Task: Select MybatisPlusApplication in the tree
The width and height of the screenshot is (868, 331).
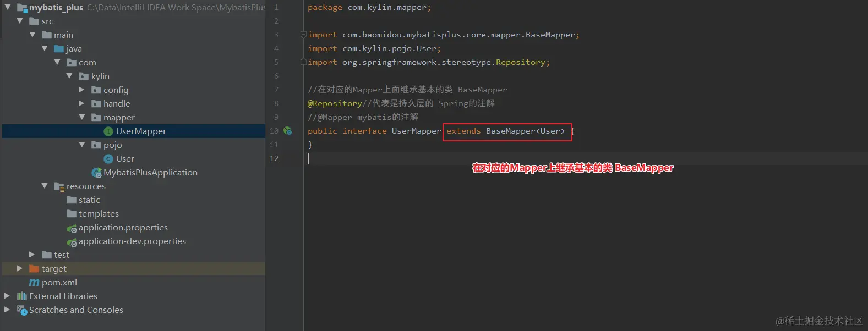Action: point(150,172)
